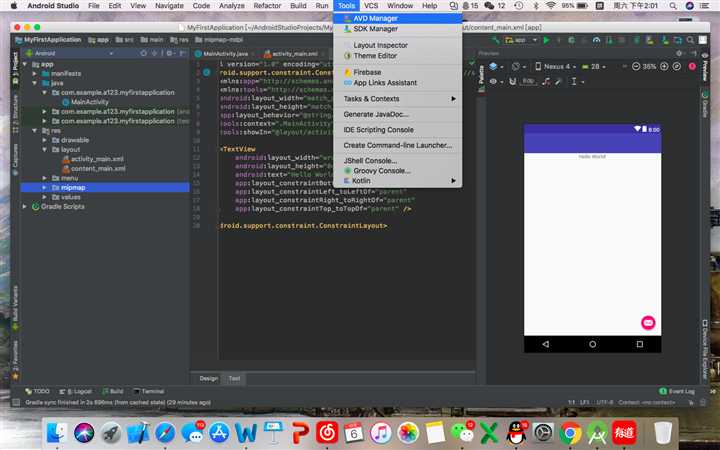Viewport: 720px width, 450px height.
Task: Click back button in preview navigation bar
Action: pyautogui.click(x=546, y=344)
